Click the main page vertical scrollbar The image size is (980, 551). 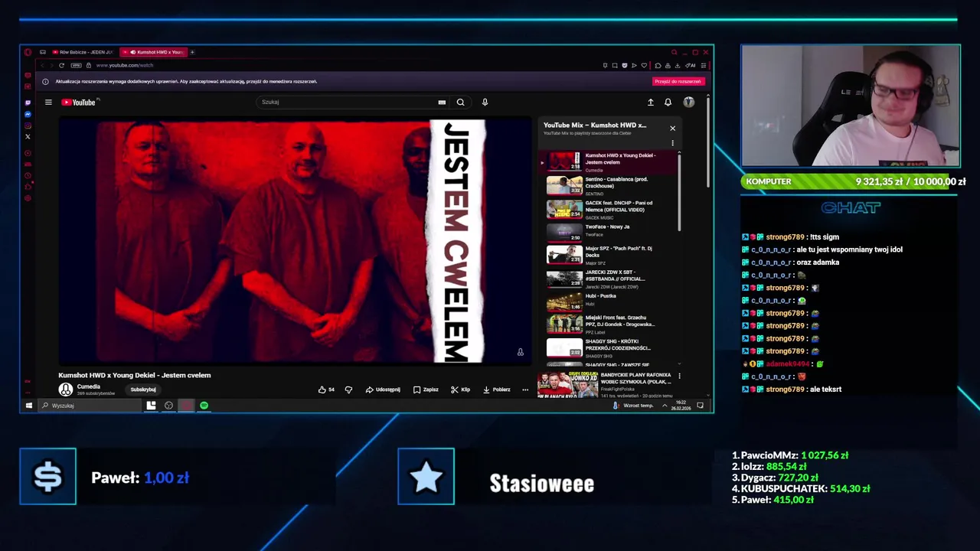pos(708,142)
